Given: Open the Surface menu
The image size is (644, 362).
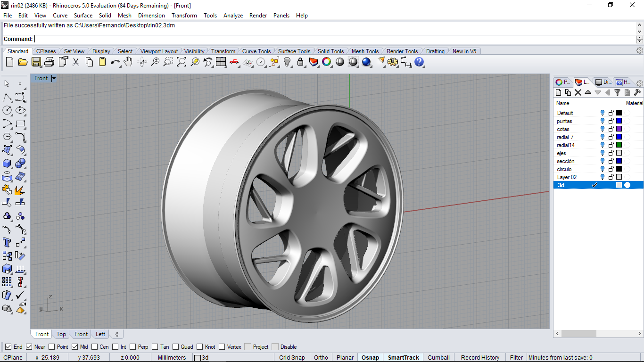Looking at the screenshot, I should tap(83, 16).
